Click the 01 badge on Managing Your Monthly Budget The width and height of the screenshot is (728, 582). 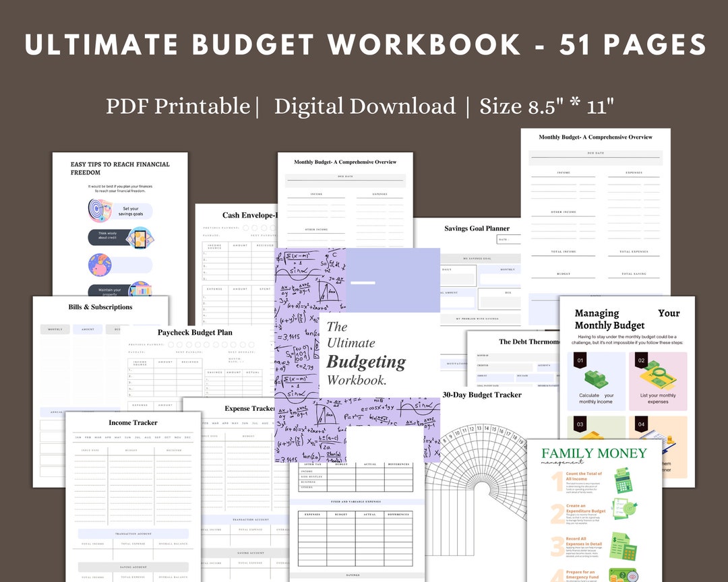[x=580, y=360]
